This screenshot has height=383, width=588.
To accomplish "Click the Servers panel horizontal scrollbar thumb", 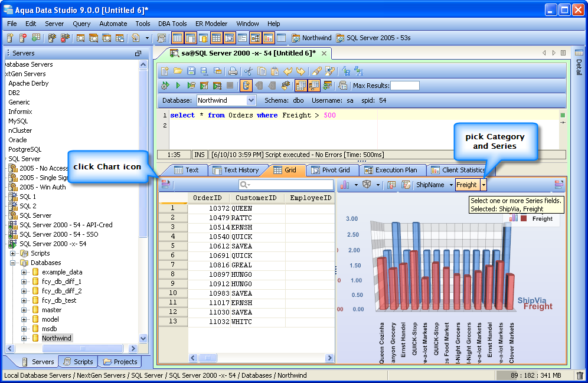I will (83, 349).
